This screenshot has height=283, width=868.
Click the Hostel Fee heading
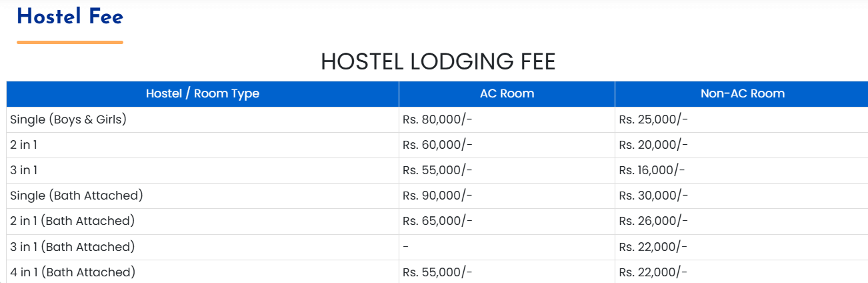coord(70,17)
